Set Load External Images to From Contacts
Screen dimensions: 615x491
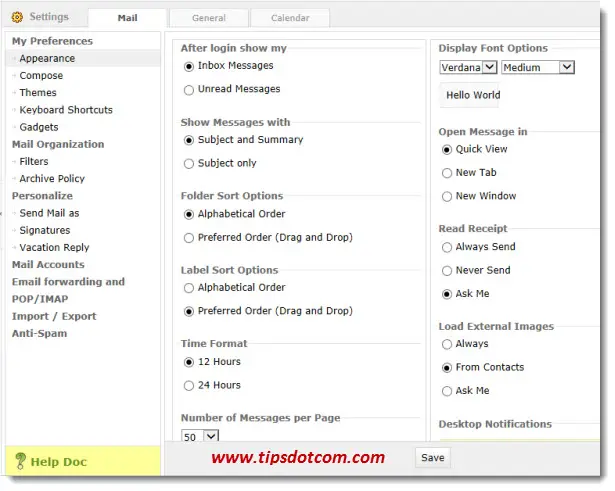pyautogui.click(x=447, y=368)
